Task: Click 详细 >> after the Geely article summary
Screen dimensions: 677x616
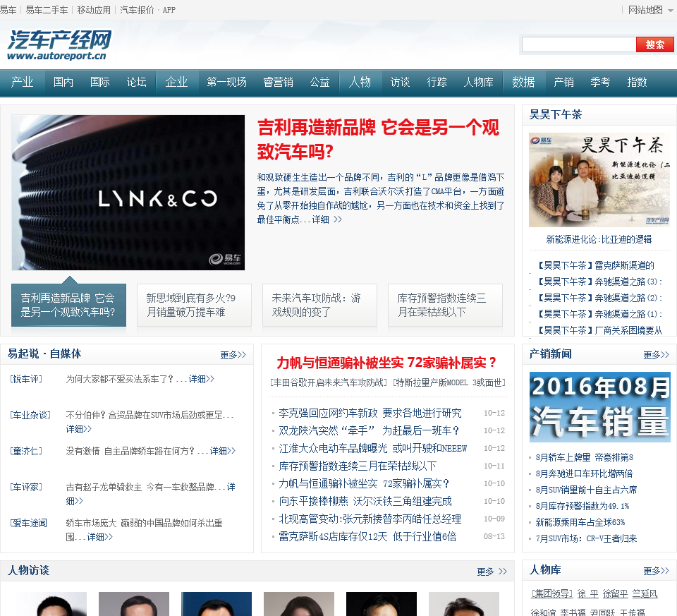Action: [x=327, y=219]
